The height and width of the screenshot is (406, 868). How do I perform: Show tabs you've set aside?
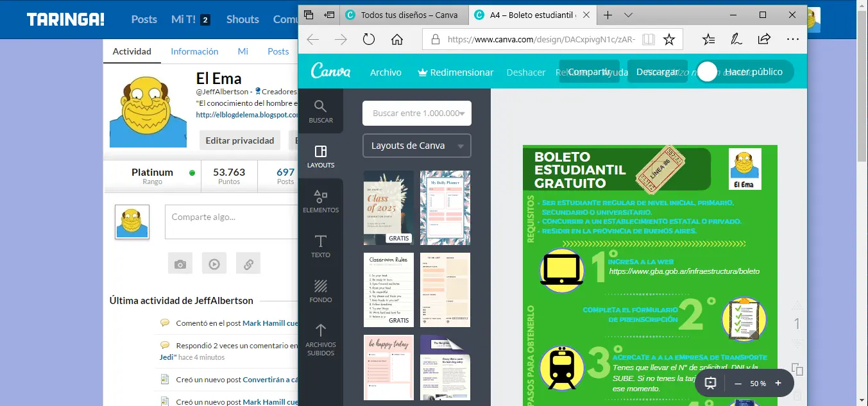309,15
